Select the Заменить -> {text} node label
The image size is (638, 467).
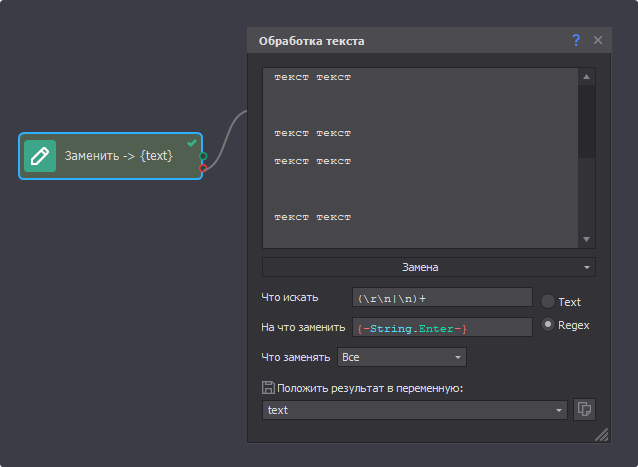(119, 156)
